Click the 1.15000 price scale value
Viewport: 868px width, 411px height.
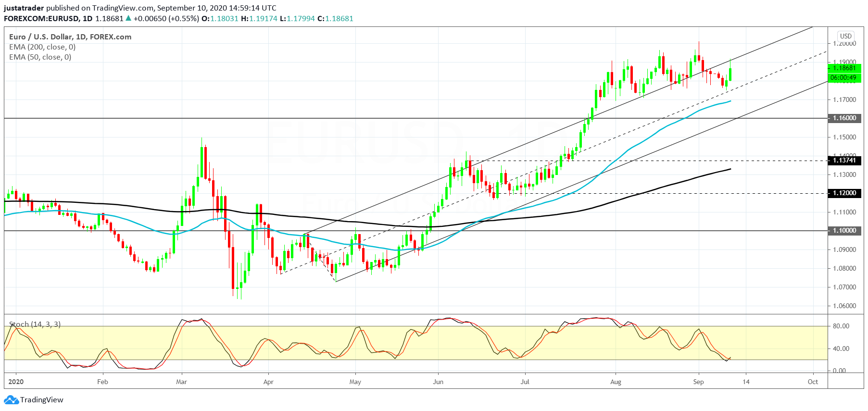pos(844,137)
